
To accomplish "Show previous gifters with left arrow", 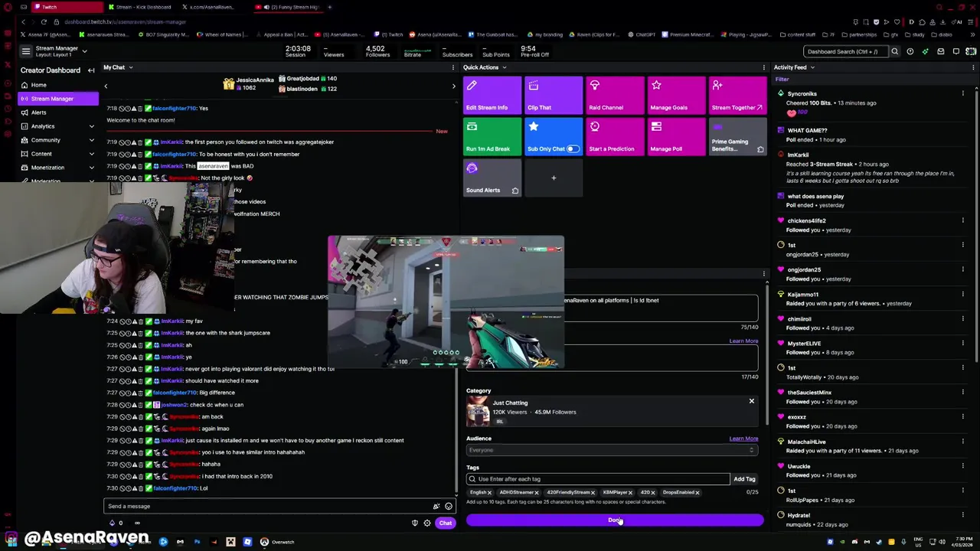I will pyautogui.click(x=106, y=86).
